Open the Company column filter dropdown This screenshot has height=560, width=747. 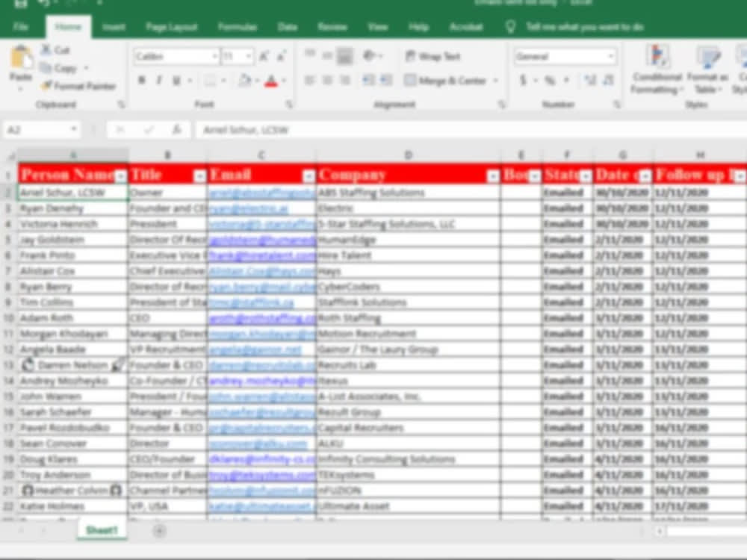click(x=493, y=177)
